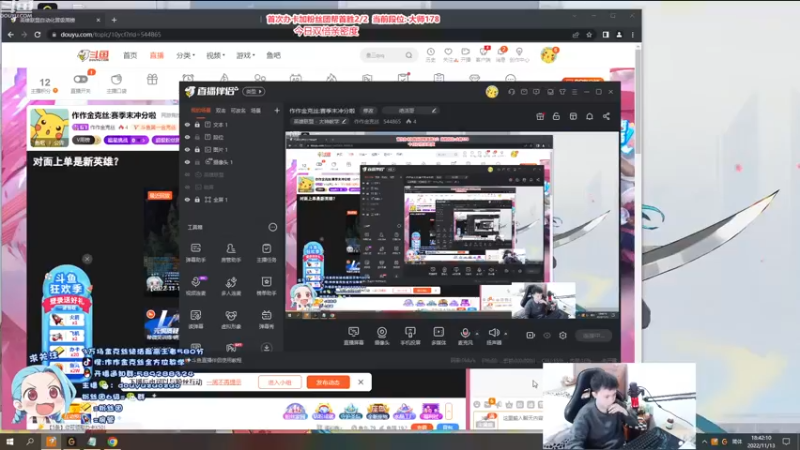Toggle the lock on 文本 1 source

(x=197, y=124)
